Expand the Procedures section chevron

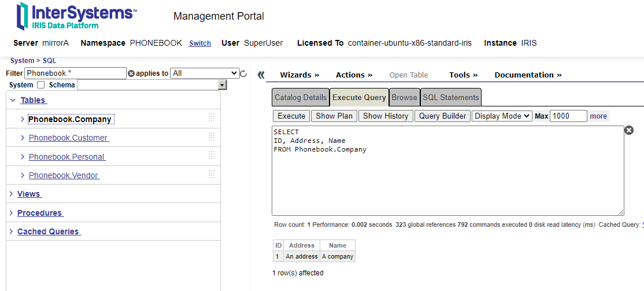(x=11, y=213)
